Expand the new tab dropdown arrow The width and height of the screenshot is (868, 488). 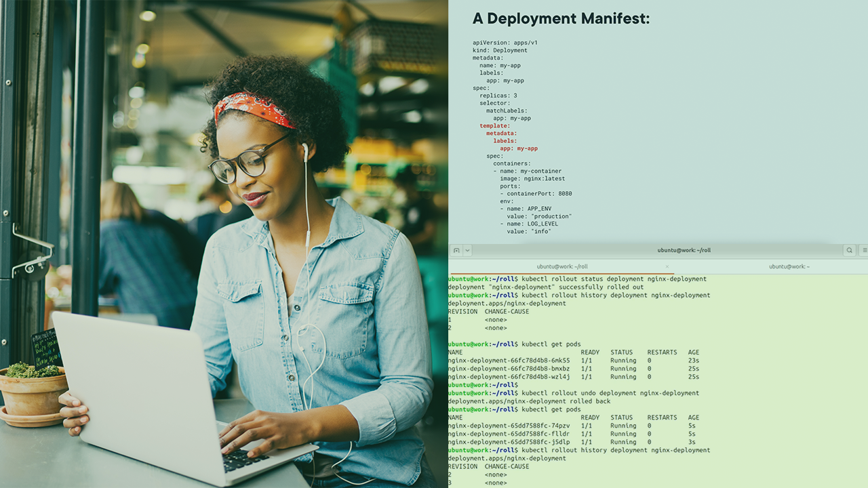[467, 250]
